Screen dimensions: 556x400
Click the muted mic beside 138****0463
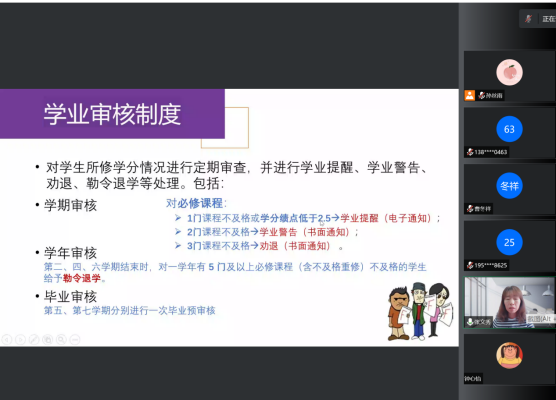click(470, 152)
